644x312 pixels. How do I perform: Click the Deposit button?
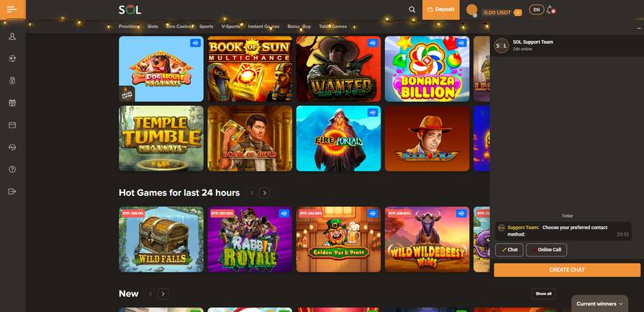coord(440,10)
